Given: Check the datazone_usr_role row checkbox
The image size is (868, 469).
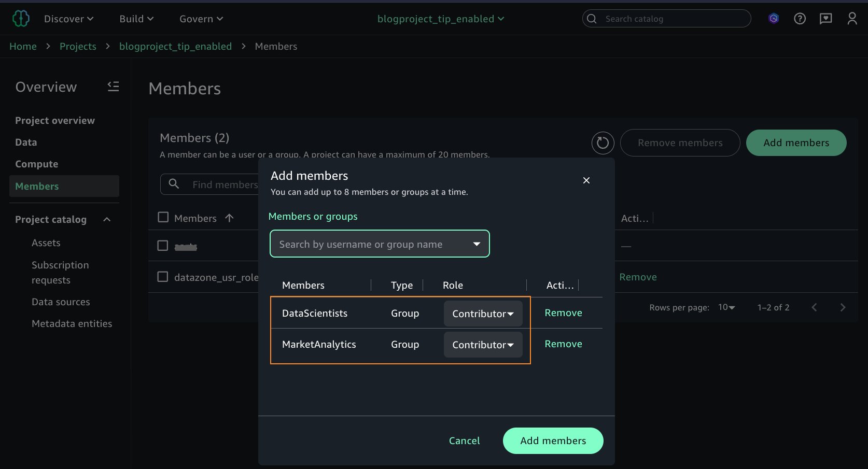Looking at the screenshot, I should [163, 277].
